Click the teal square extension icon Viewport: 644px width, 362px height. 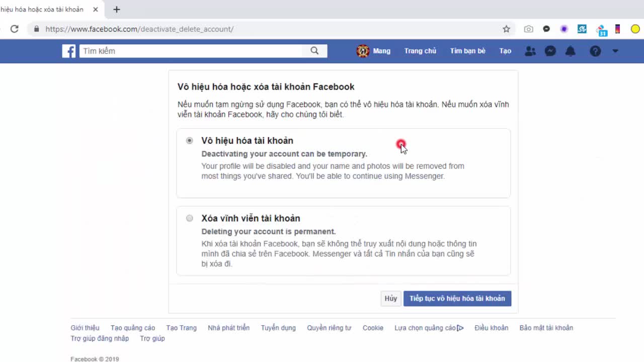pyautogui.click(x=582, y=29)
